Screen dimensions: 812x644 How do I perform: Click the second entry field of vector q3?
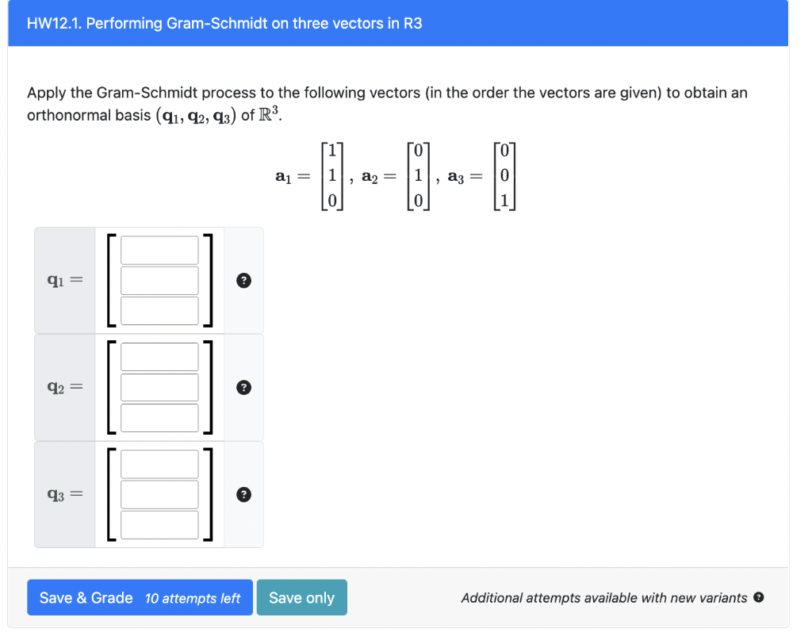coord(159,493)
